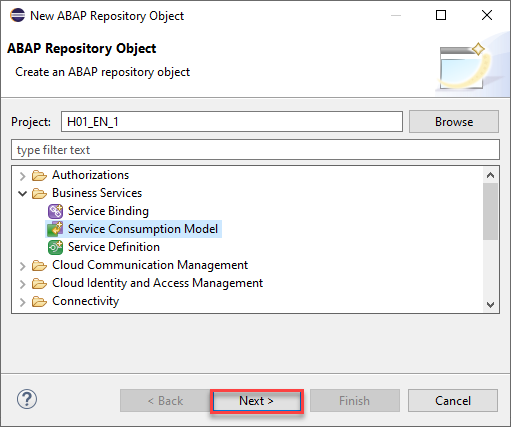
Task: Select the Service Binding entry
Action: coord(108,211)
